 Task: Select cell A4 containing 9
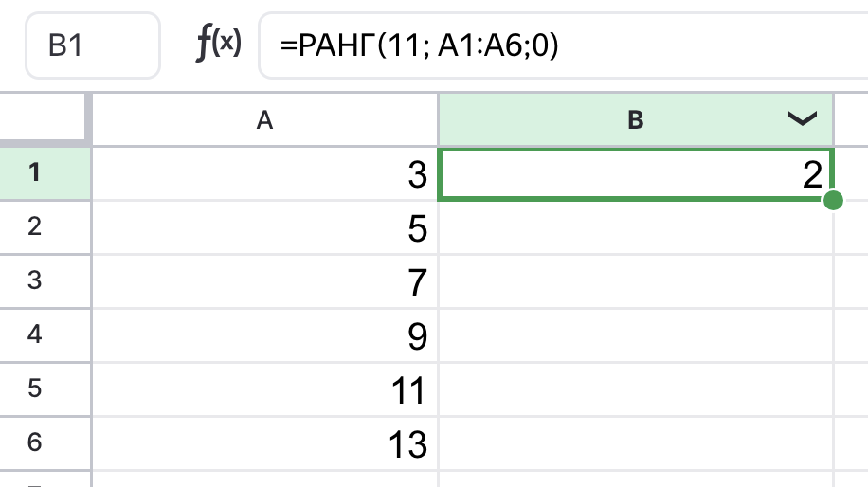tap(265, 335)
